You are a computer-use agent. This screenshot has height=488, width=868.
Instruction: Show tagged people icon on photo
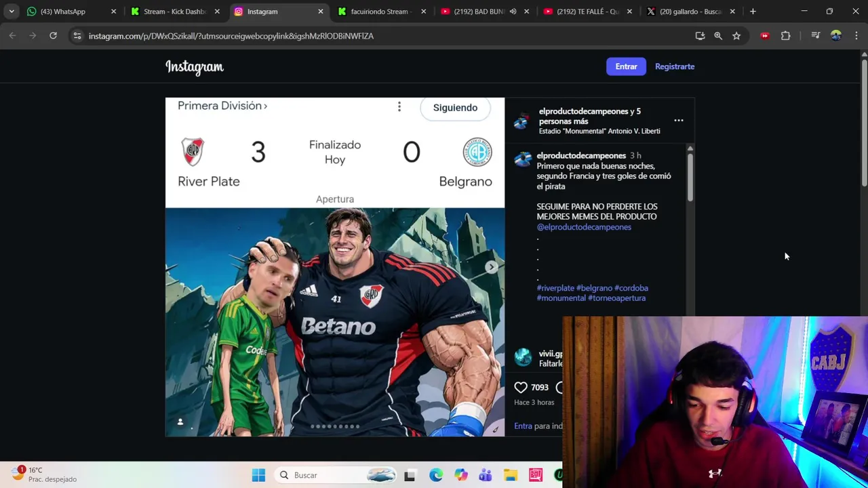[180, 422]
